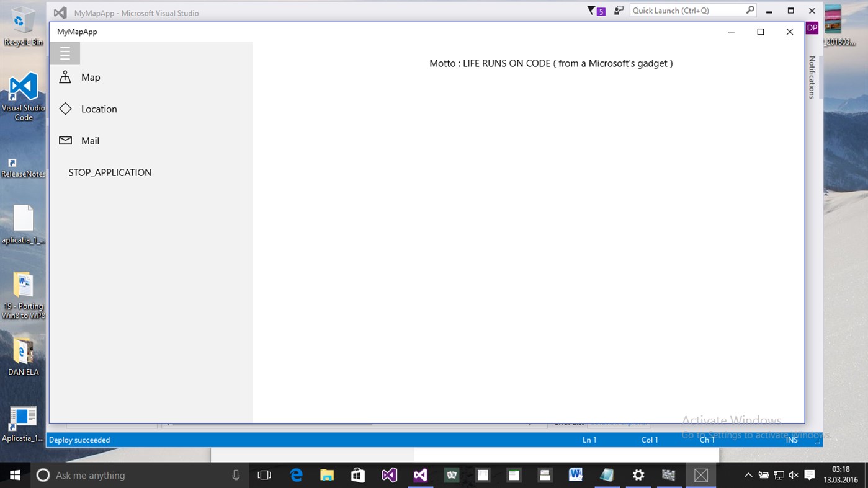Click inside the Quick Launch input field
868x488 pixels.
click(x=682, y=10)
